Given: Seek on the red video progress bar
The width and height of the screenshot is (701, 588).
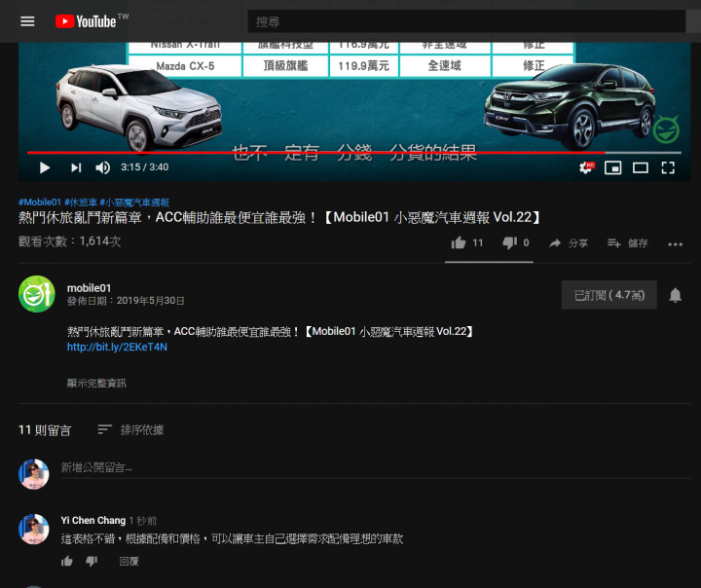Looking at the screenshot, I should [x=354, y=153].
